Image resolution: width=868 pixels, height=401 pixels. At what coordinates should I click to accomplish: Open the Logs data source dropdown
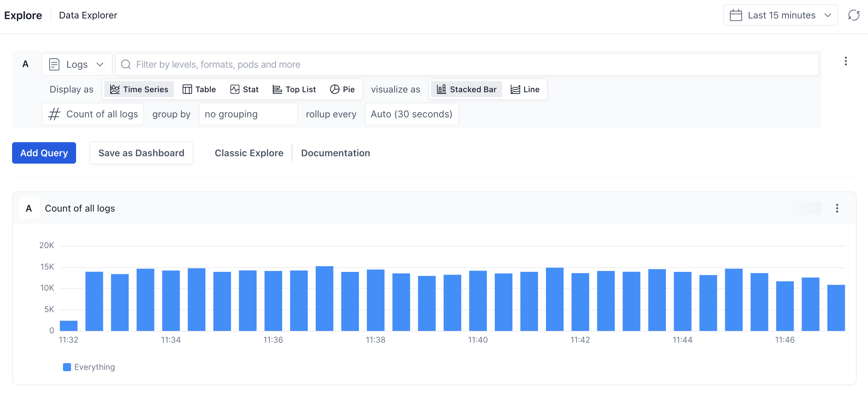[x=77, y=64]
